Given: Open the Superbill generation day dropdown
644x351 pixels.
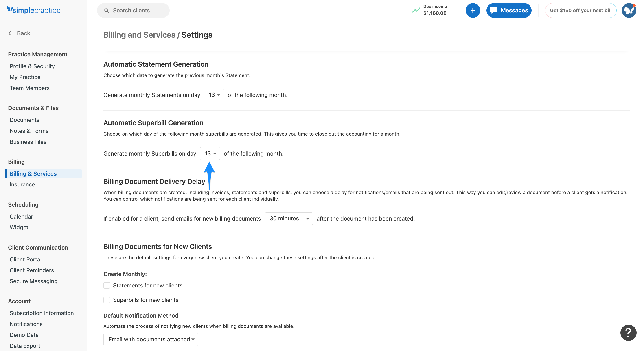Looking at the screenshot, I should pos(210,153).
